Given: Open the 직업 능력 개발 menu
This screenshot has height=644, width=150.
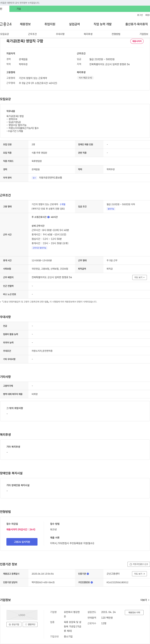Looking at the screenshot, I should [102, 24].
